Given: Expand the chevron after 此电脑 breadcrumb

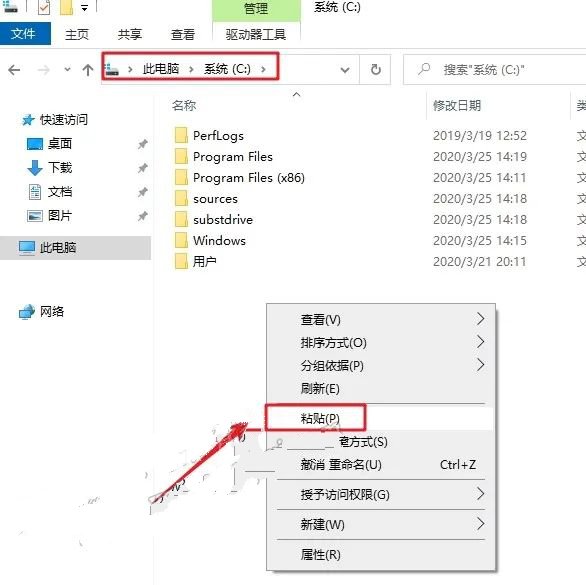Looking at the screenshot, I should (x=191, y=70).
